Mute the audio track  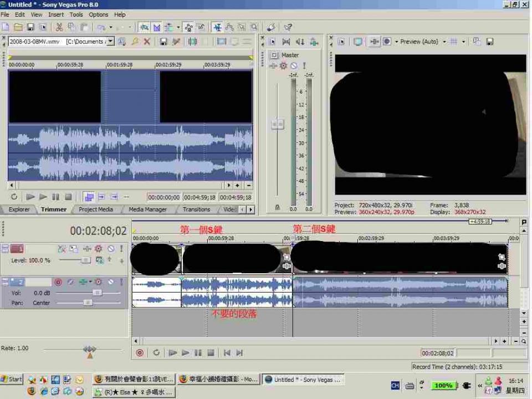click(x=111, y=282)
